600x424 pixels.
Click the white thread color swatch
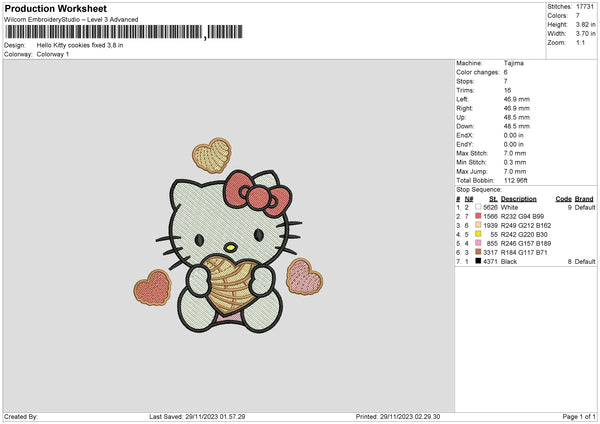[478, 207]
